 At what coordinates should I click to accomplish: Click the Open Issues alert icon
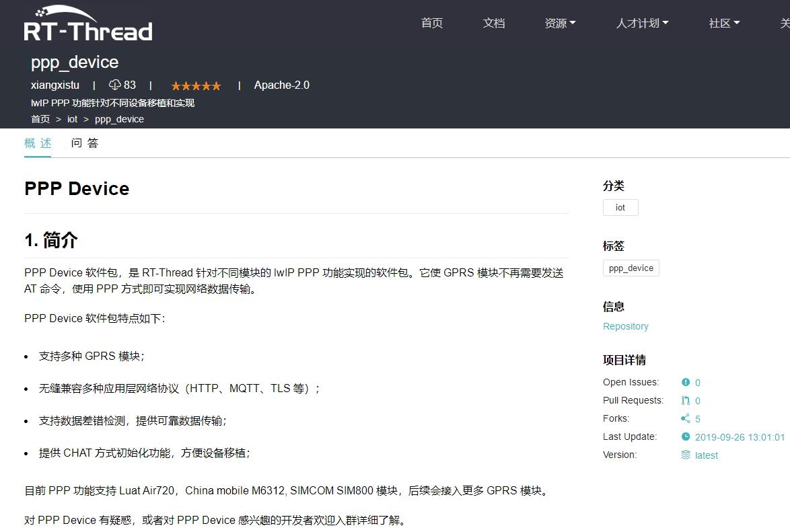(x=685, y=383)
